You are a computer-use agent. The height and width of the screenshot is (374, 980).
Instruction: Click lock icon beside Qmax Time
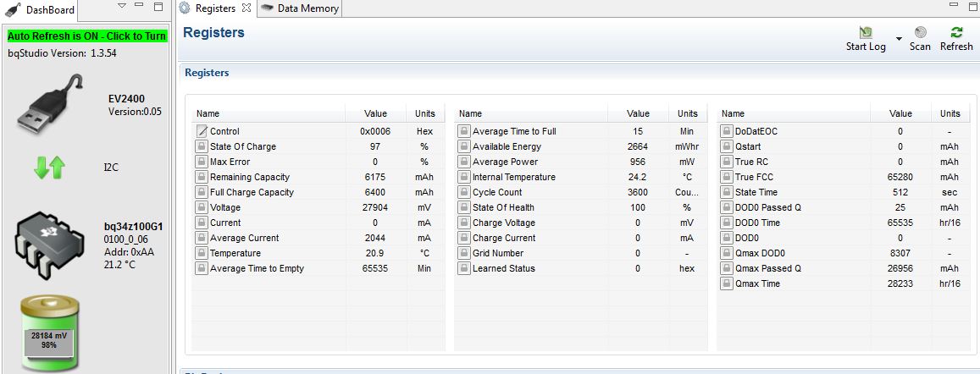coord(727,283)
